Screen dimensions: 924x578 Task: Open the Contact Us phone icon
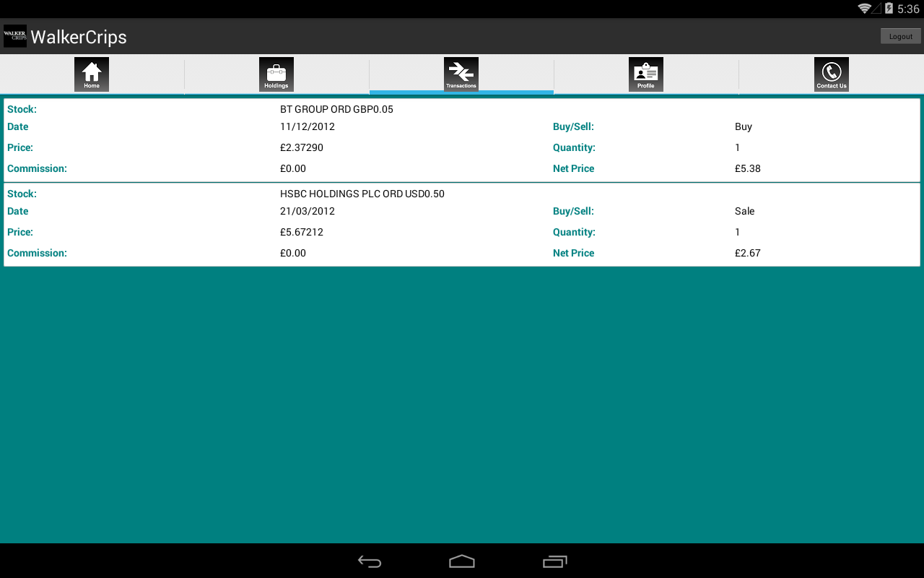point(832,74)
